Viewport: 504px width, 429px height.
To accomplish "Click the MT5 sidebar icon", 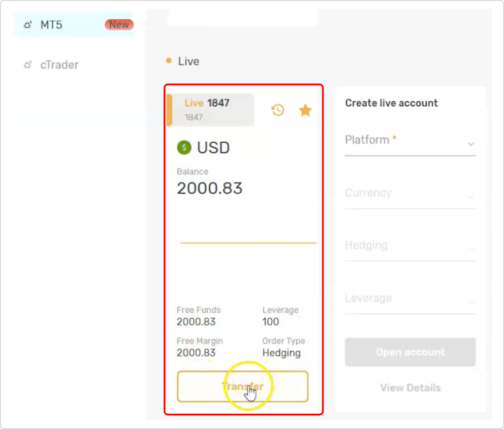I will click(x=28, y=25).
